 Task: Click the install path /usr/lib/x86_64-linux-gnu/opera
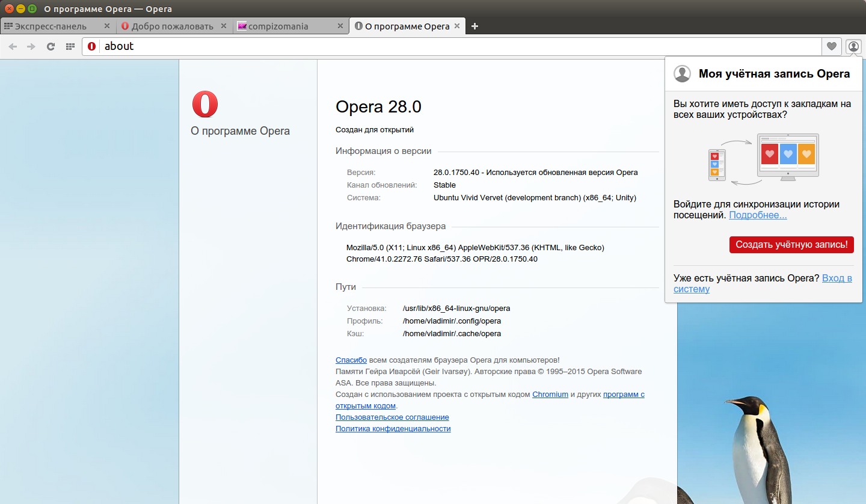tap(456, 308)
